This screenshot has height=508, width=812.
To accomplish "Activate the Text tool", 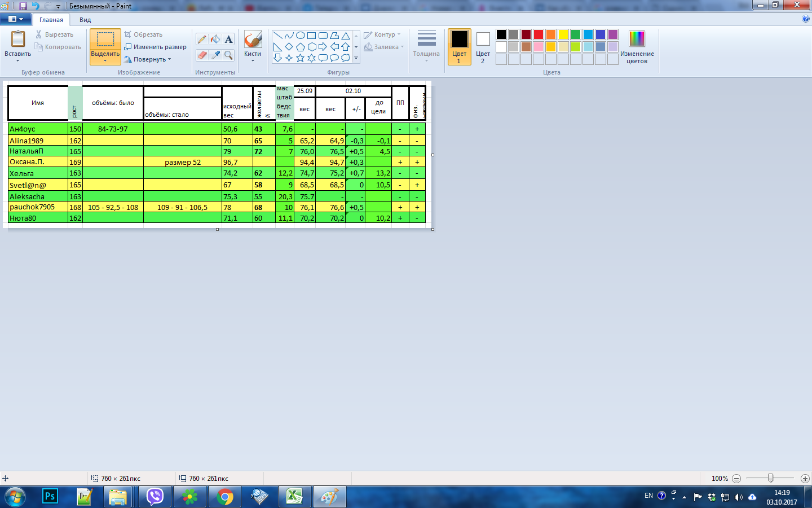I will click(228, 40).
